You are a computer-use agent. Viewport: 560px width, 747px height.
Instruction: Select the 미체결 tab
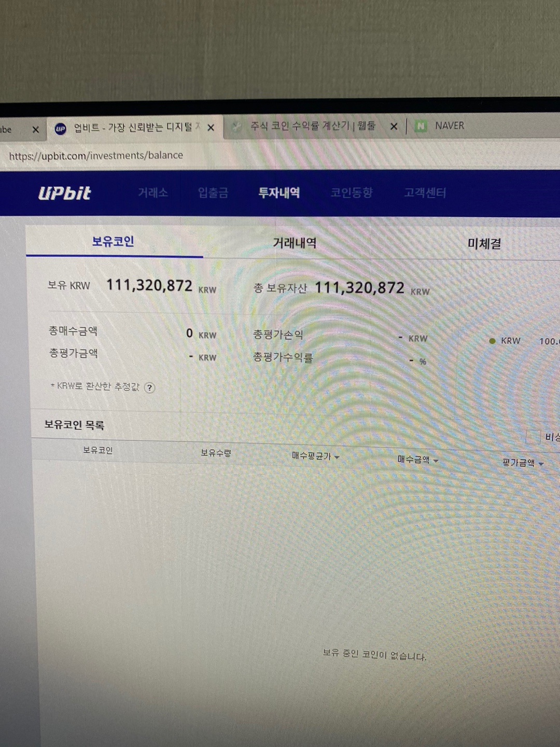pos(484,243)
